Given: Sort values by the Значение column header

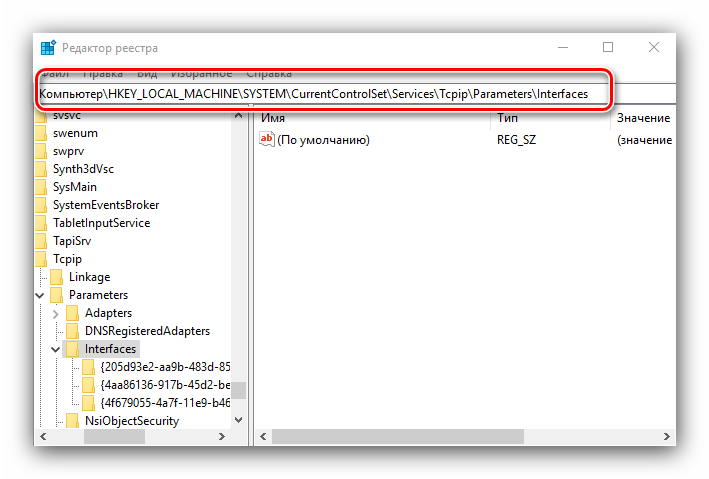Looking at the screenshot, I should point(643,118).
